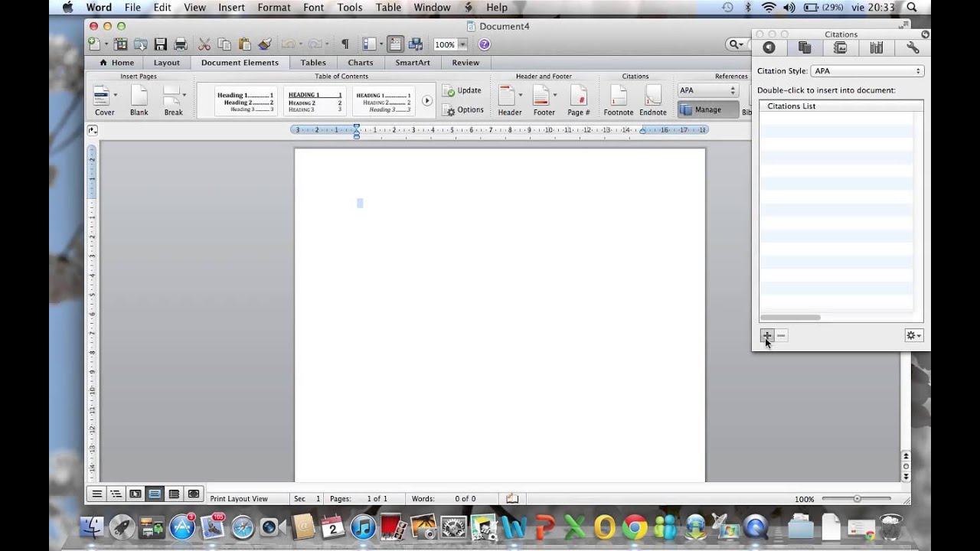The width and height of the screenshot is (980, 551).
Task: Click the Copy icon in toolbar
Action: point(224,44)
